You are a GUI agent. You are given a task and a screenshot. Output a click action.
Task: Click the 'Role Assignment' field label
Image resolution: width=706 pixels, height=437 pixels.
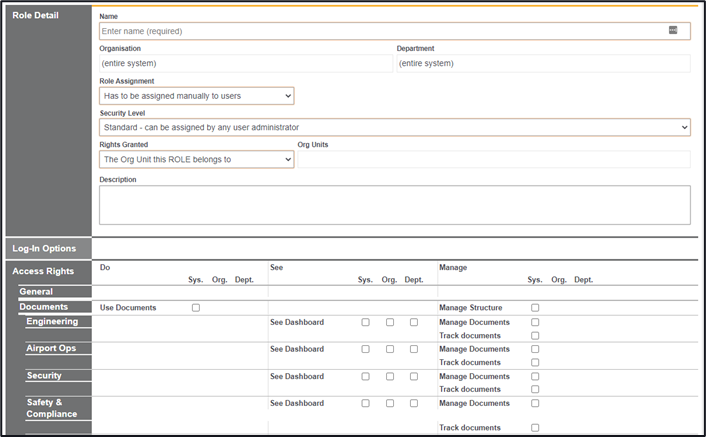tap(127, 81)
